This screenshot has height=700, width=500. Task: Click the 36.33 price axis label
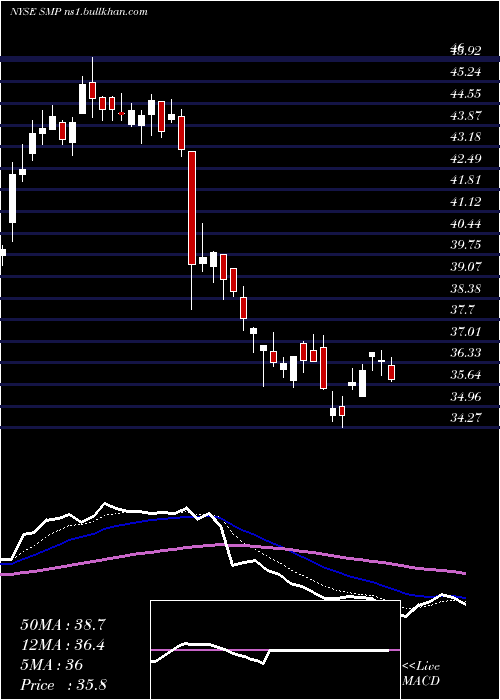[x=466, y=353]
